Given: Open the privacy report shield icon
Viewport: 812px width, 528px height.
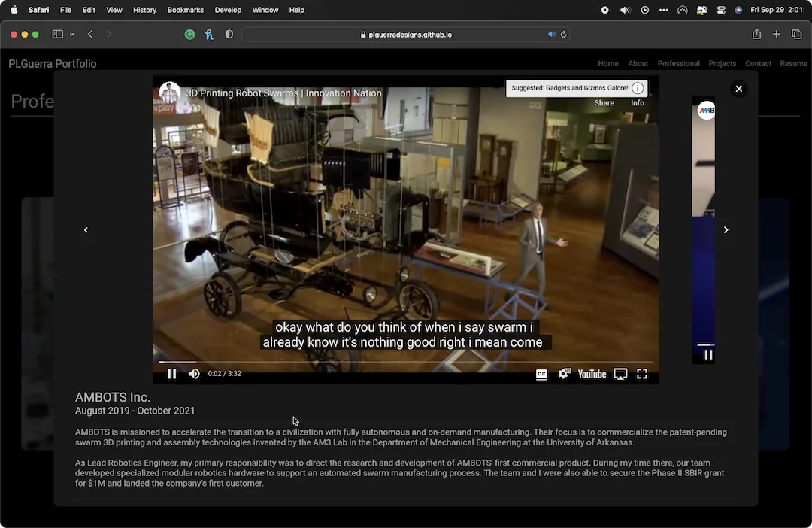Looking at the screenshot, I should coord(229,34).
